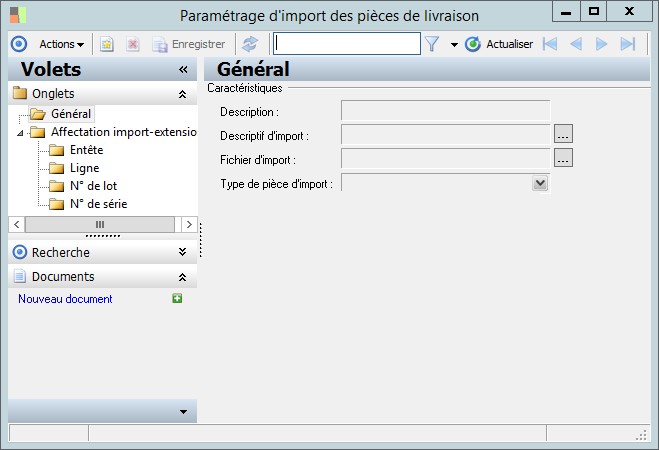Click the Enregistrer save button
The width and height of the screenshot is (659, 450).
point(188,44)
